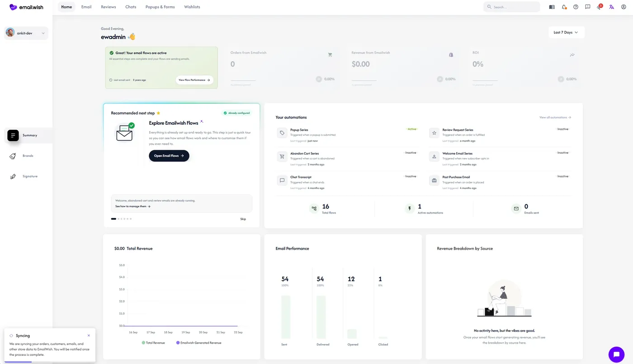Click the Welcome Email Series person icon

pos(434,156)
